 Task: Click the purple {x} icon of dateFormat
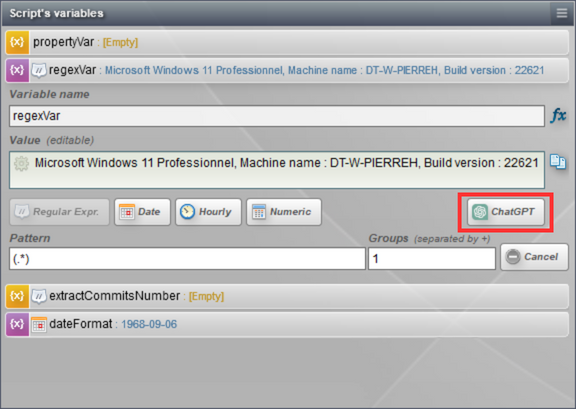[17, 324]
